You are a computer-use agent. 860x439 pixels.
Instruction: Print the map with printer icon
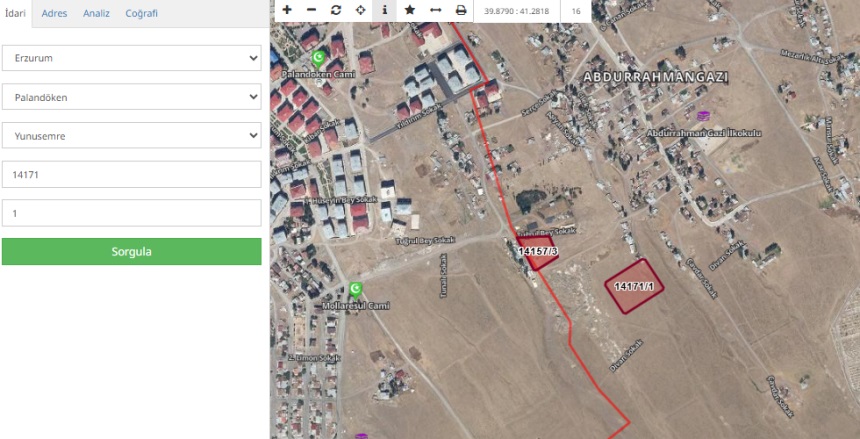point(461,10)
